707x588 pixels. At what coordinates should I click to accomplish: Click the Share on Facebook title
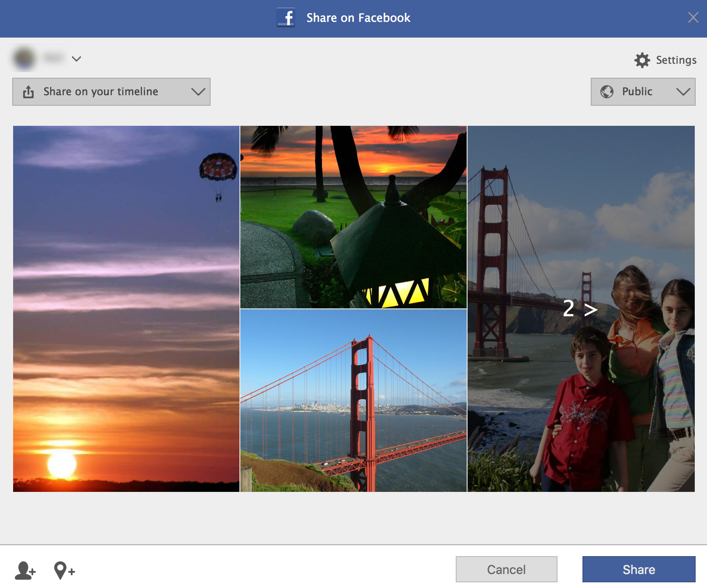click(358, 18)
